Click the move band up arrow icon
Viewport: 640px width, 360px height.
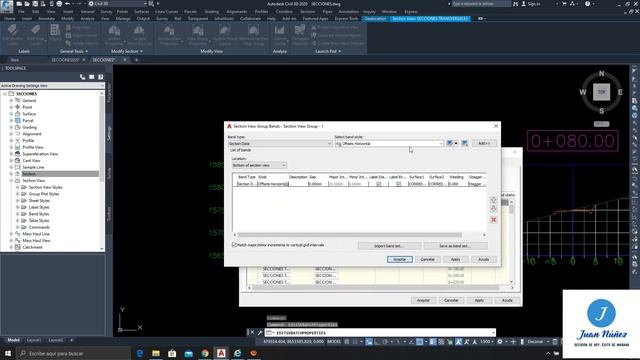(493, 200)
